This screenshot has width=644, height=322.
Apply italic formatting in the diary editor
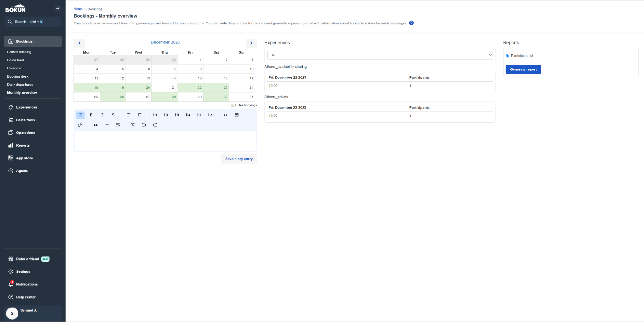tap(102, 115)
